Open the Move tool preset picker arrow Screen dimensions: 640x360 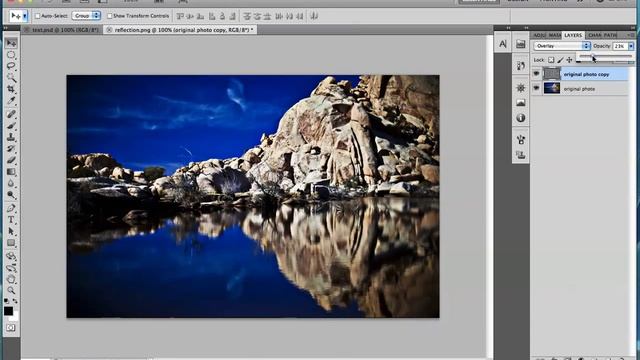24,16
